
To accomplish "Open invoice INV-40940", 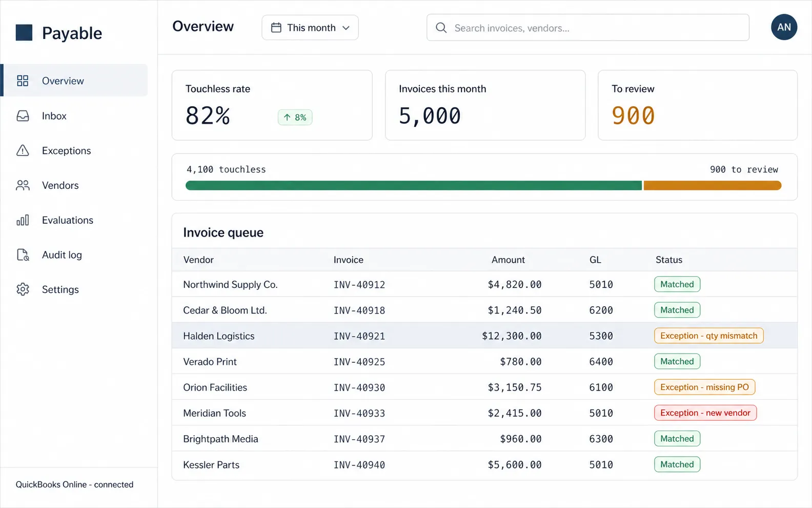I will pyautogui.click(x=359, y=465).
